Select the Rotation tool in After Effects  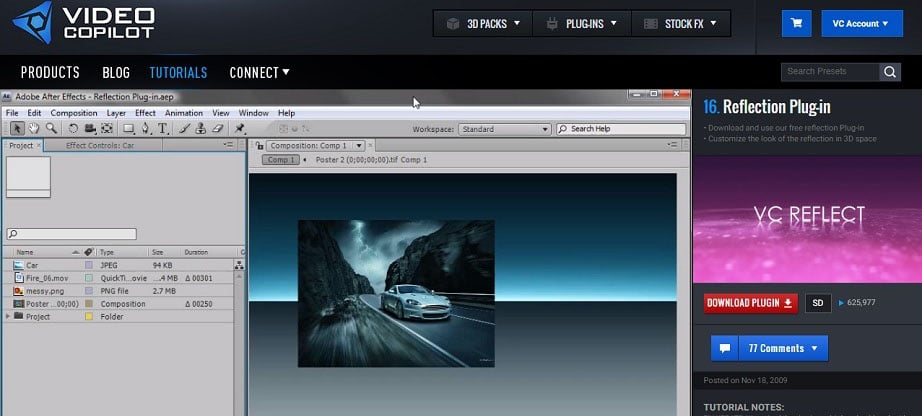(73, 128)
